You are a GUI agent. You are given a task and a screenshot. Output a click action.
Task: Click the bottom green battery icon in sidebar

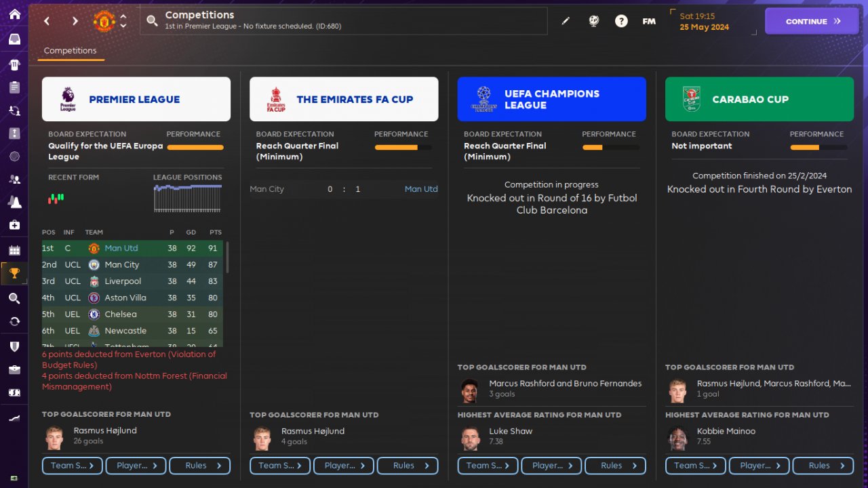[x=14, y=479]
